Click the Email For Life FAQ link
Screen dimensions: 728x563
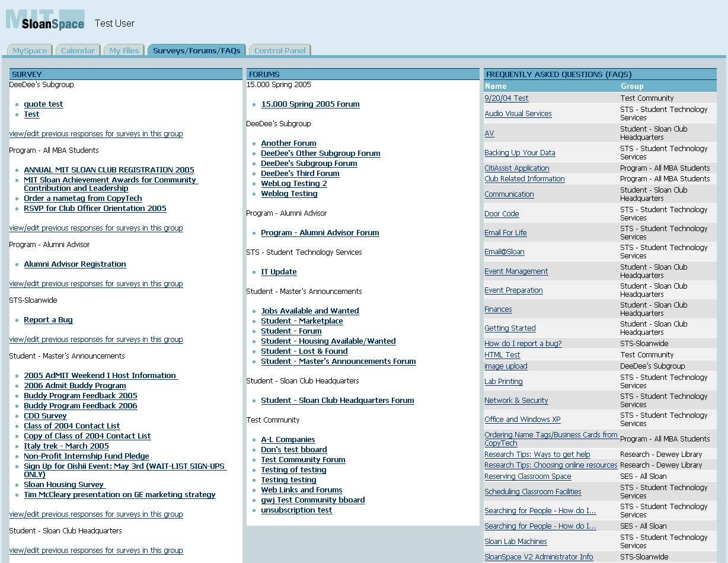(x=505, y=233)
